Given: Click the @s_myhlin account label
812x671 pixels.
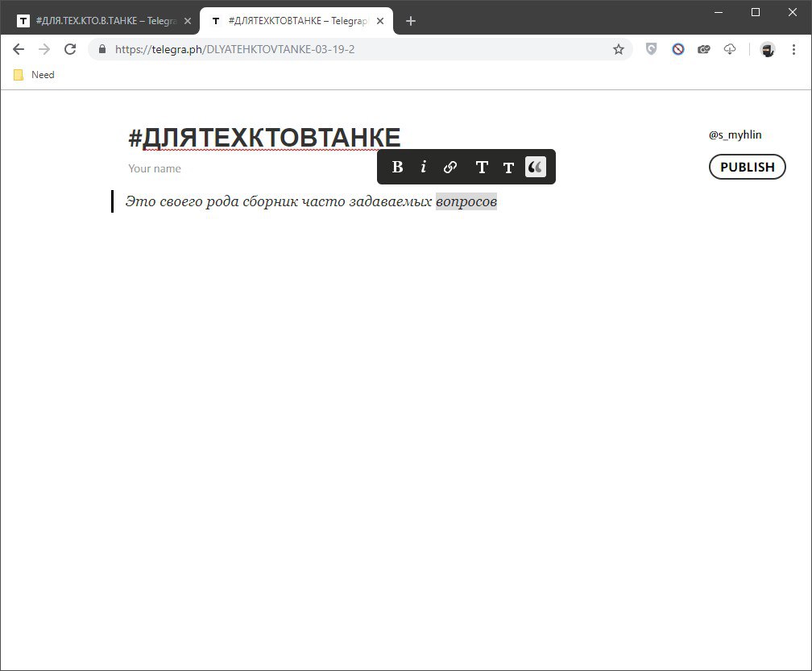Looking at the screenshot, I should 735,135.
